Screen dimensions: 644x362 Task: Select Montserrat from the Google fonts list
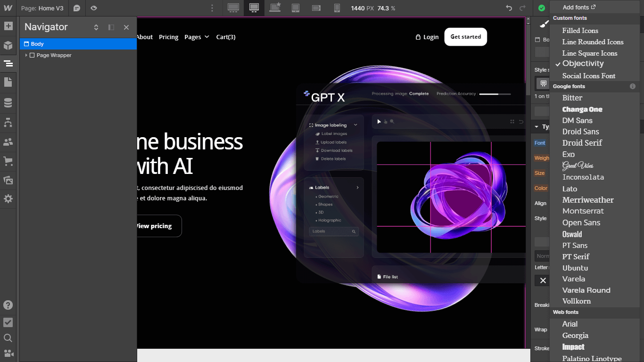(583, 211)
